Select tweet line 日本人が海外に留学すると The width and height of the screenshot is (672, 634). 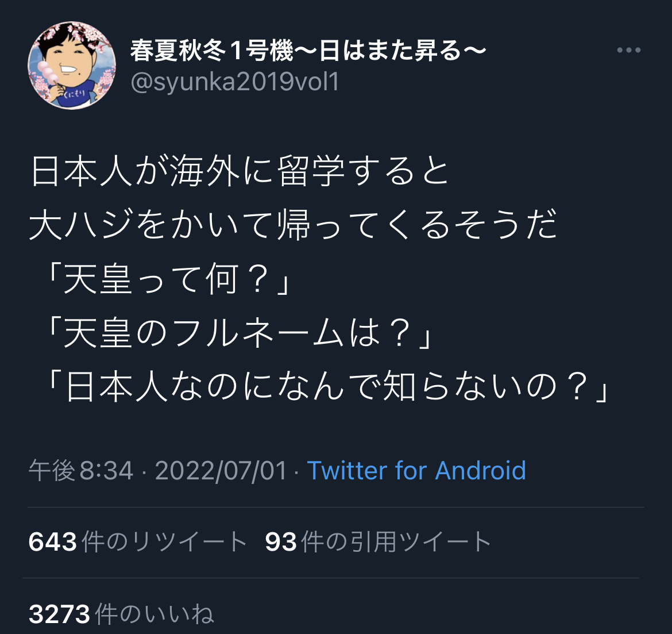[240, 171]
